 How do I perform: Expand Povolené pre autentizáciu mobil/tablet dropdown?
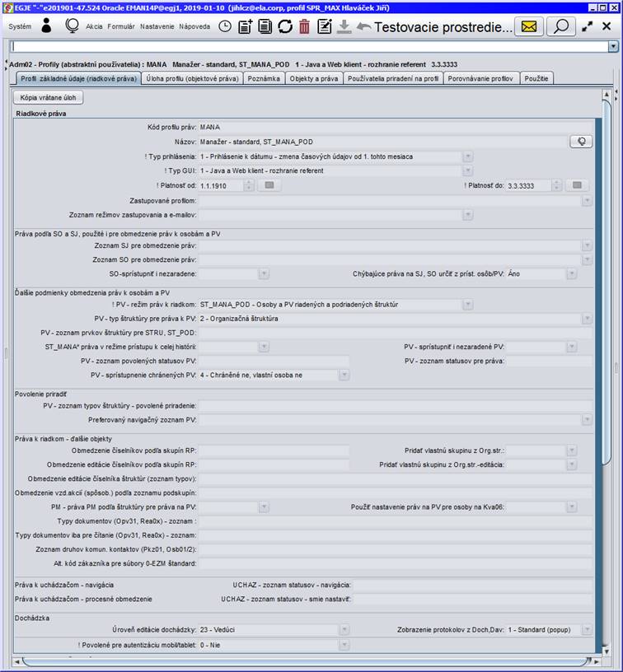[x=344, y=645]
